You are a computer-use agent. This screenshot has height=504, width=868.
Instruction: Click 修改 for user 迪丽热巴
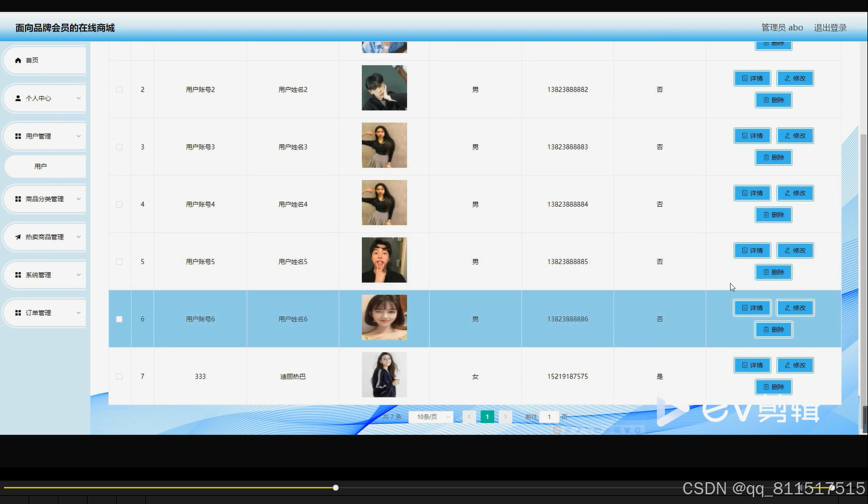[795, 365]
